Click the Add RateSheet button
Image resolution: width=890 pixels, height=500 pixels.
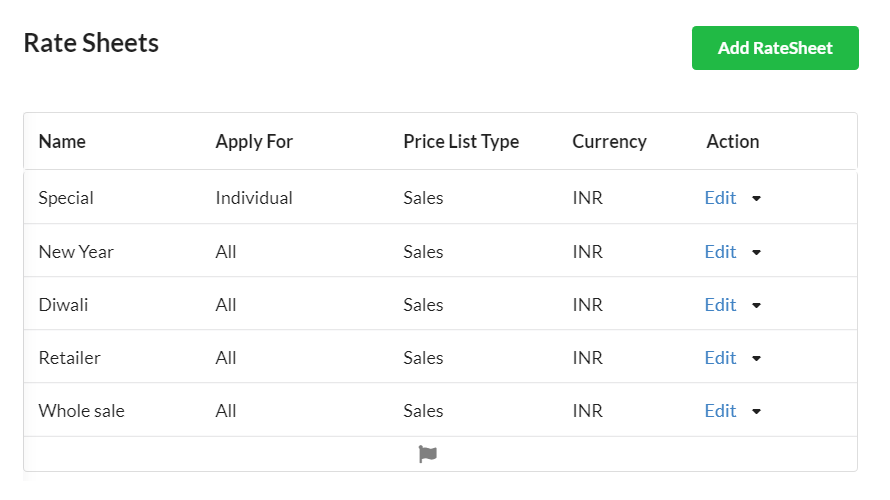[775, 48]
